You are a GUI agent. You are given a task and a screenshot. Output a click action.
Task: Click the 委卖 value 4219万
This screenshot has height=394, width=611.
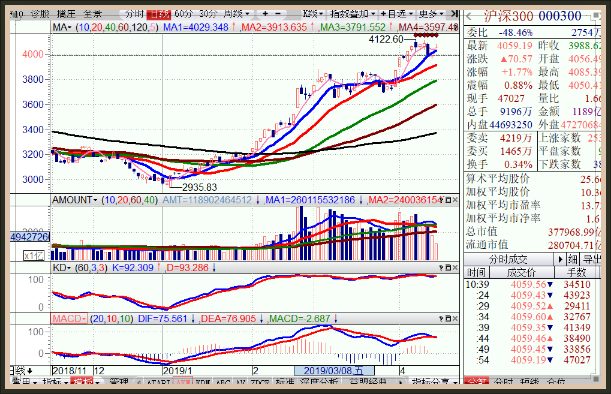(516, 138)
